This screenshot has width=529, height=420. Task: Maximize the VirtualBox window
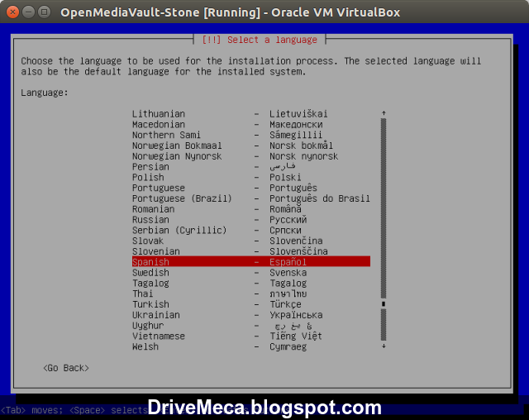[44, 12]
